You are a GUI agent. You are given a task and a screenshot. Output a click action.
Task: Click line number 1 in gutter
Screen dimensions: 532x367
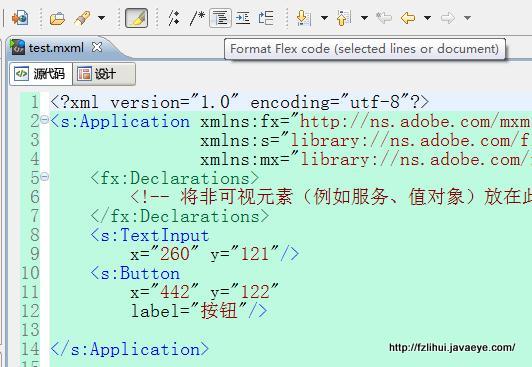coord(35,102)
